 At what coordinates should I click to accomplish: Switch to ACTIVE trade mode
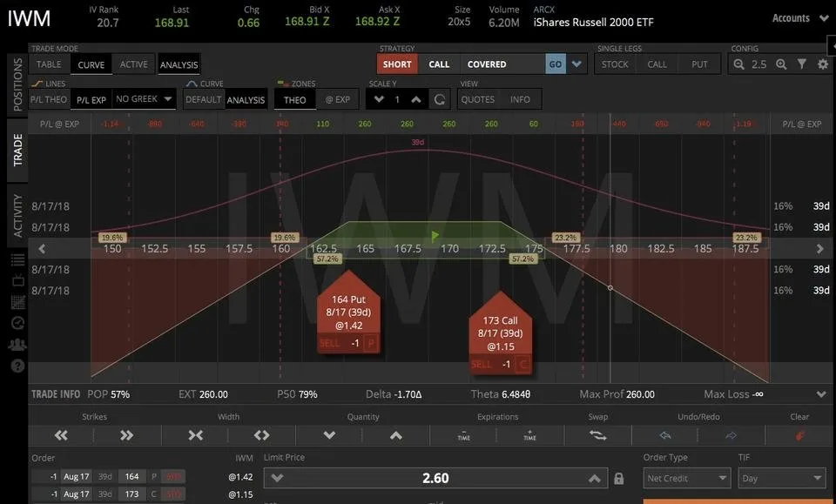134,64
